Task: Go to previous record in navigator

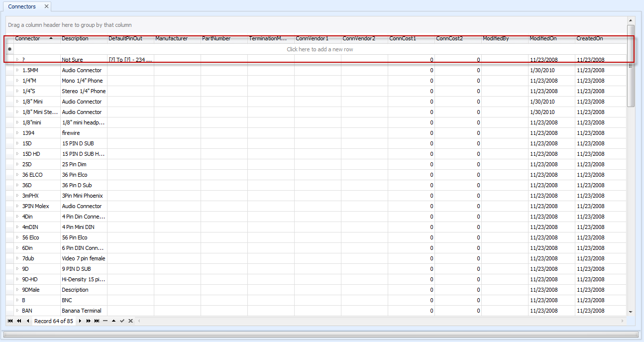Action: (x=27, y=321)
